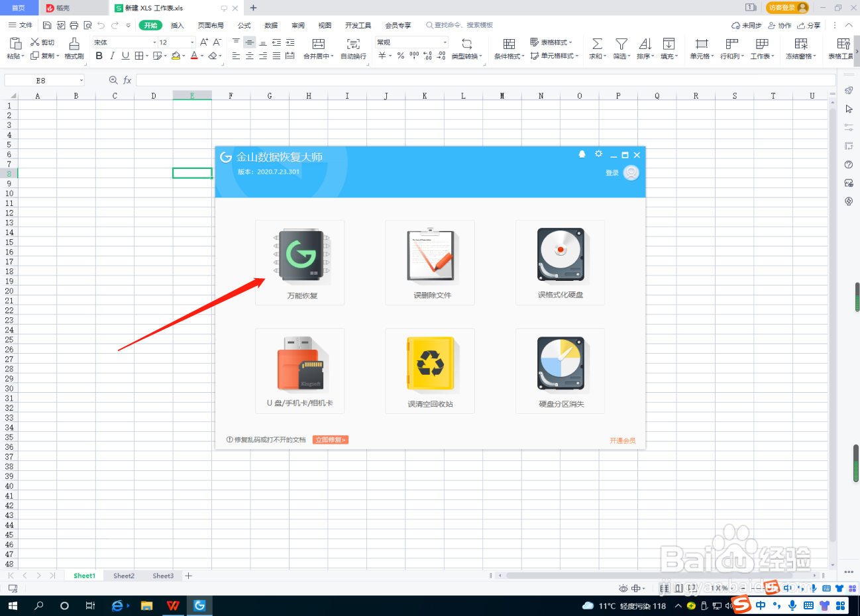
Task: Switch to Sheet2 tab
Action: tap(124, 576)
